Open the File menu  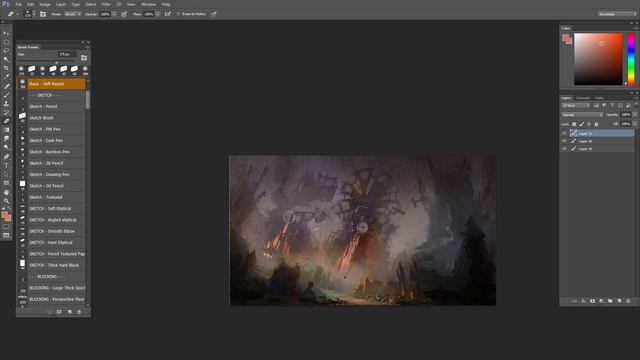(19, 4)
